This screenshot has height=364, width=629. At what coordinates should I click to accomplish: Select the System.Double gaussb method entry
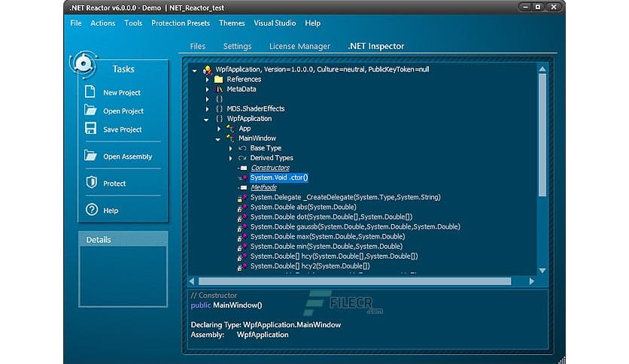pos(354,226)
